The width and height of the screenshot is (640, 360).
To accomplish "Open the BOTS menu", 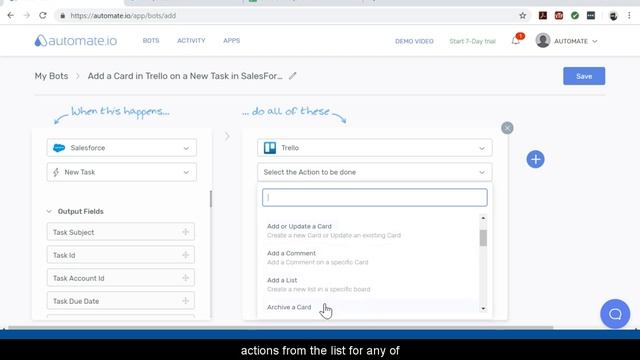I will tap(151, 41).
